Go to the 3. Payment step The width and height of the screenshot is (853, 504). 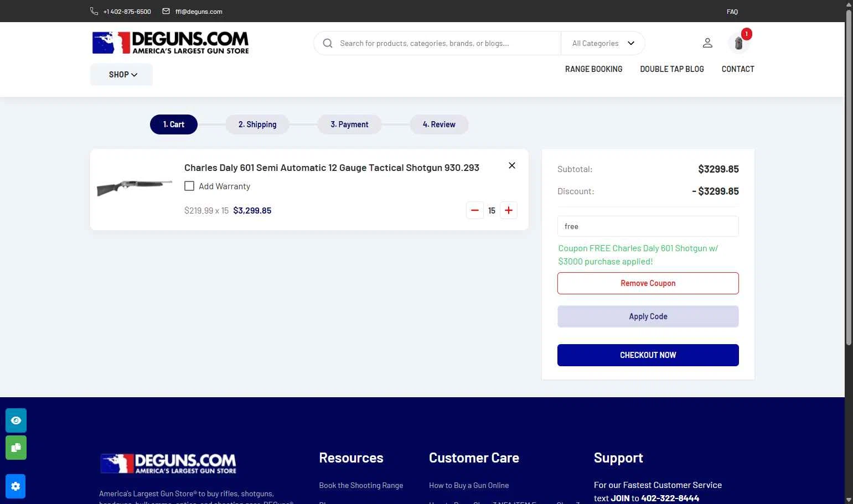pos(349,124)
